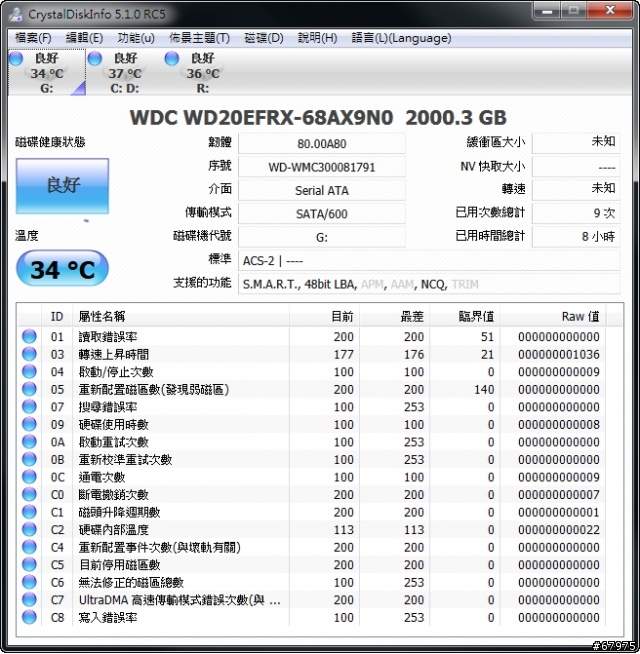Select the C: D: drive 37 °C tab
The height and width of the screenshot is (654, 640).
pos(125,73)
